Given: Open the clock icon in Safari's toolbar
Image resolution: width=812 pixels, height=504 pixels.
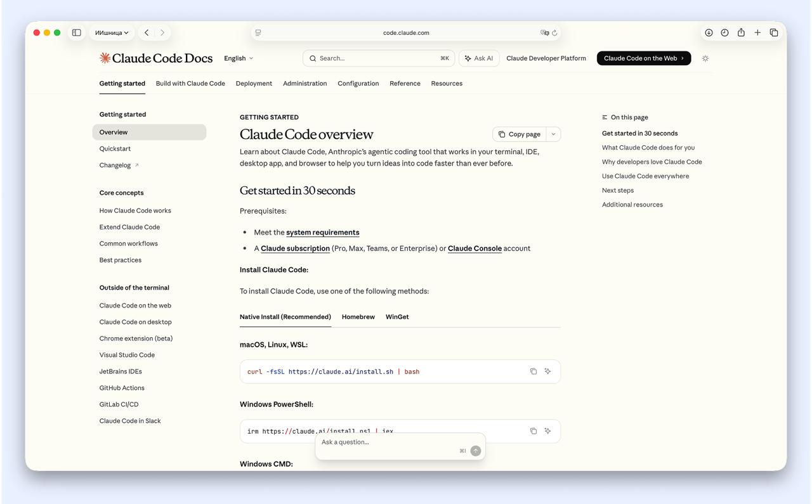Looking at the screenshot, I should click(x=724, y=33).
